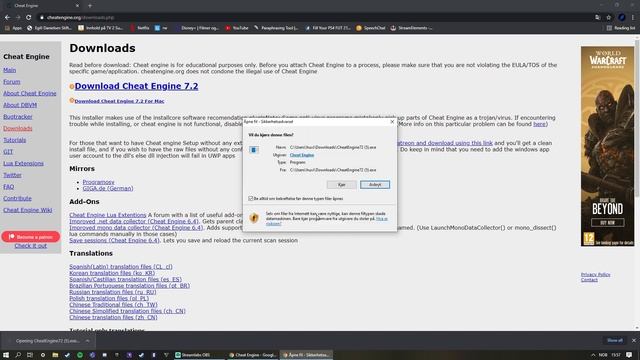640x360 pixels.
Task: Open the GIT sidebar link
Action: tap(8, 151)
